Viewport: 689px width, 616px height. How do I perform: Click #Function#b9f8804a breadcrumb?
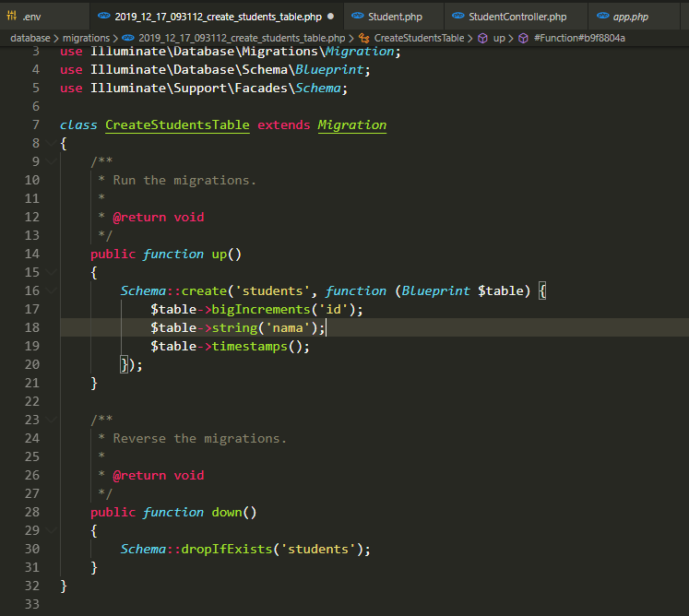point(579,38)
